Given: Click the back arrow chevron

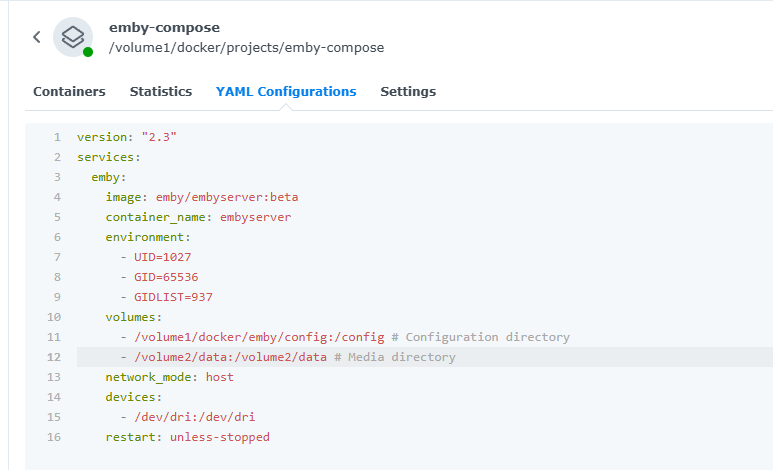Looking at the screenshot, I should point(37,37).
